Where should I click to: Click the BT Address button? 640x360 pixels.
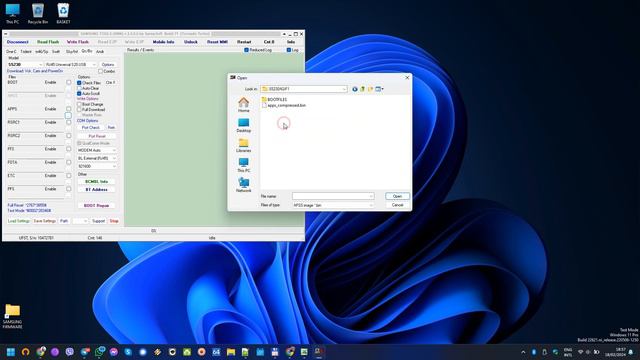point(97,190)
